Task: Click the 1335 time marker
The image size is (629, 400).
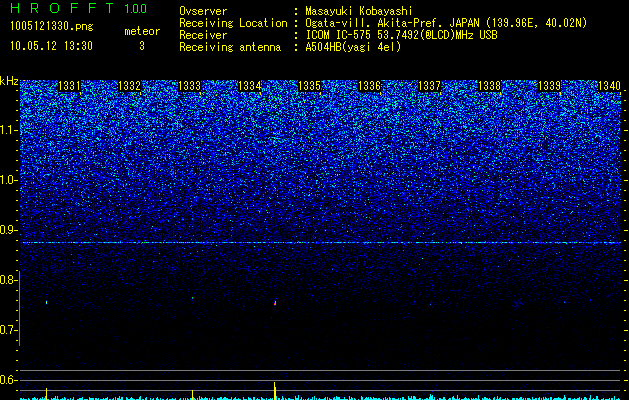Action: click(x=309, y=86)
